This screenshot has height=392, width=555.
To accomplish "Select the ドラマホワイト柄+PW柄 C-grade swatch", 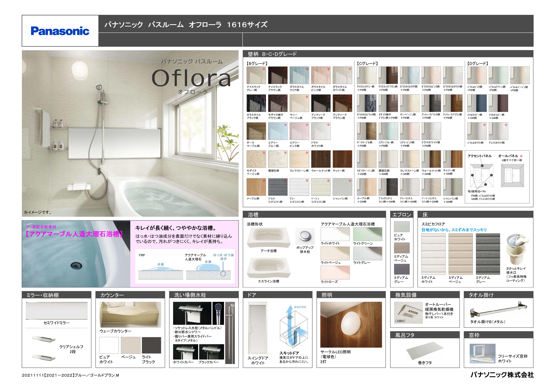I will (431, 131).
